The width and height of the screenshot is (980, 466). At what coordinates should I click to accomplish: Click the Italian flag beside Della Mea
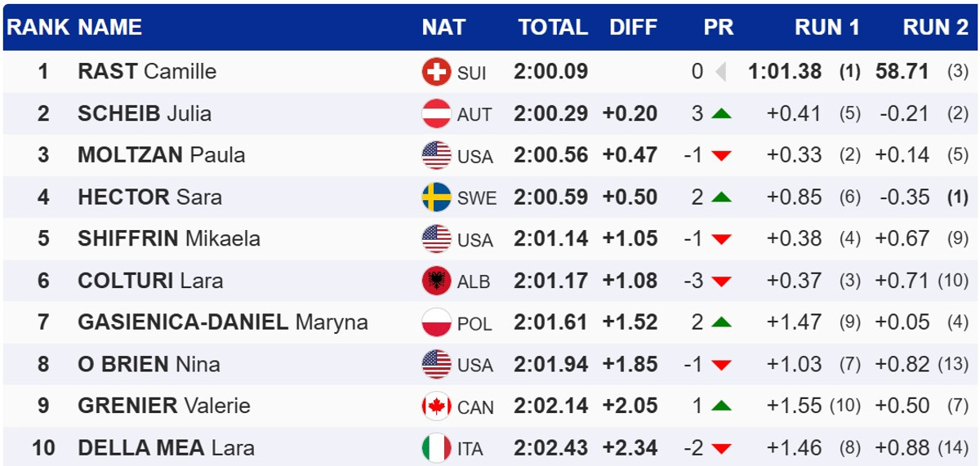click(436, 447)
